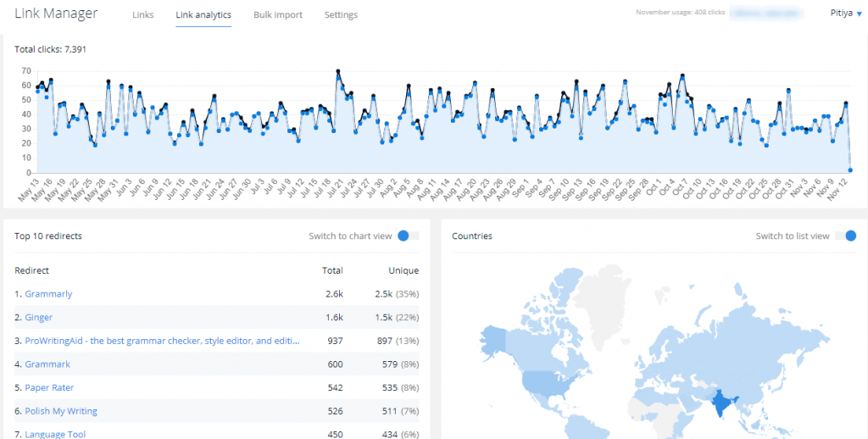Open the Settings tab
Image resolution: width=868 pixels, height=439 pixels.
click(341, 15)
